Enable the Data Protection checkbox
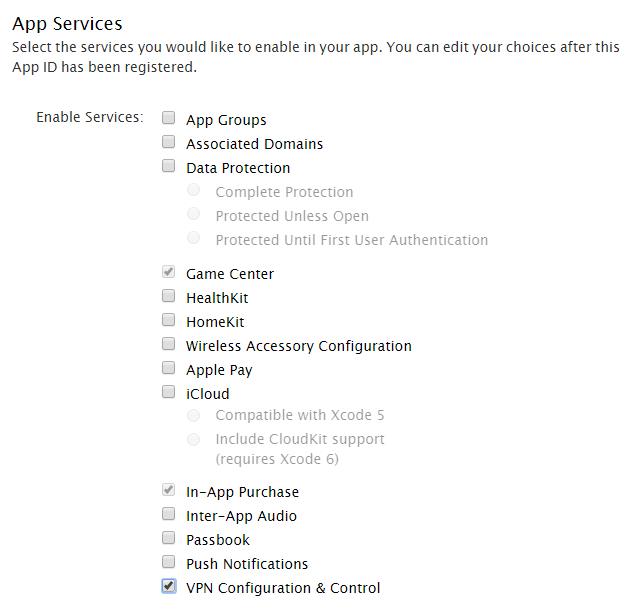633x607 pixels. [x=168, y=165]
